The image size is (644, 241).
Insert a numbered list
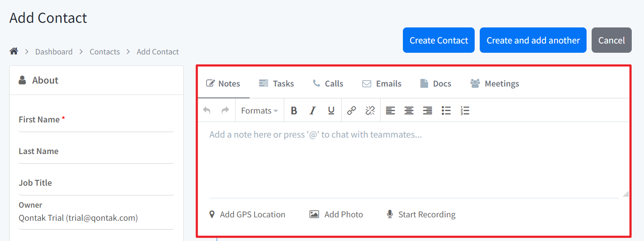point(465,111)
